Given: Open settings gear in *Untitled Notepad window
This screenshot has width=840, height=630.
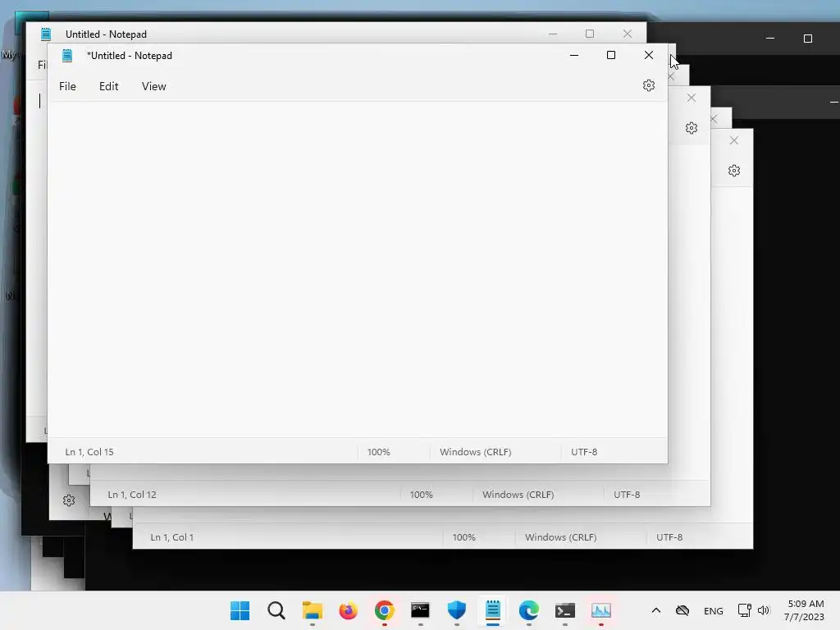Looking at the screenshot, I should point(649,85).
